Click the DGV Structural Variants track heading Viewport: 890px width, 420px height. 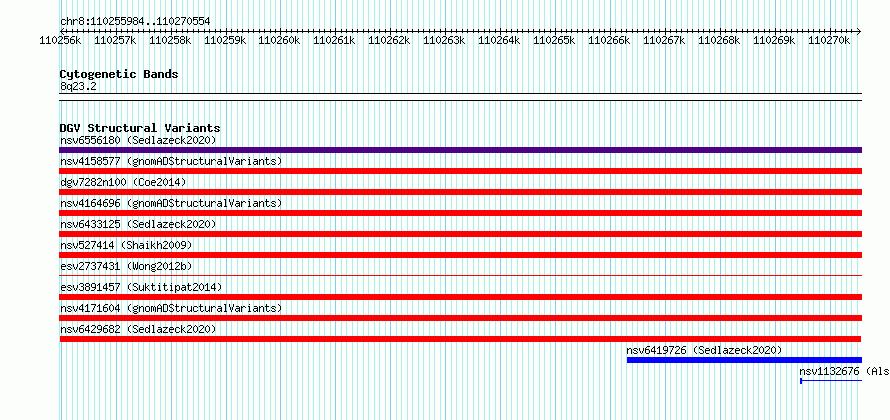click(140, 128)
